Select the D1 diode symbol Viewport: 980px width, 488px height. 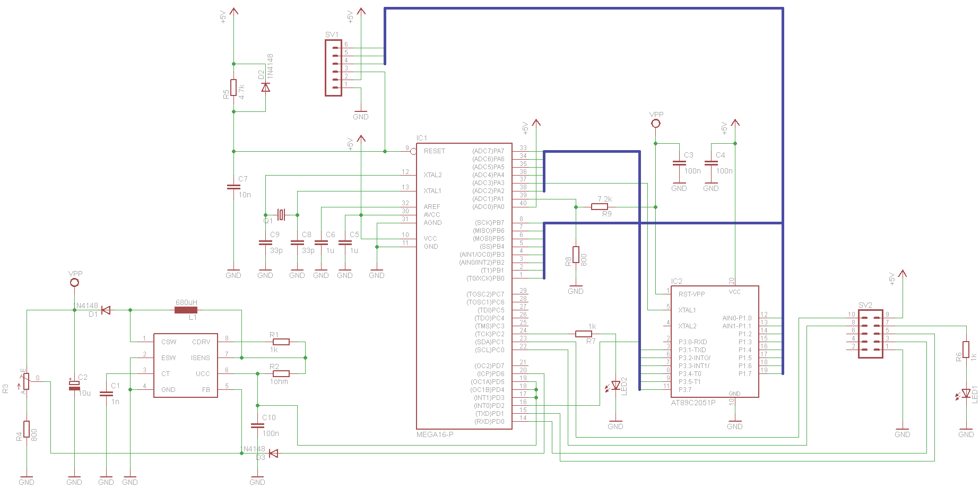point(106,310)
